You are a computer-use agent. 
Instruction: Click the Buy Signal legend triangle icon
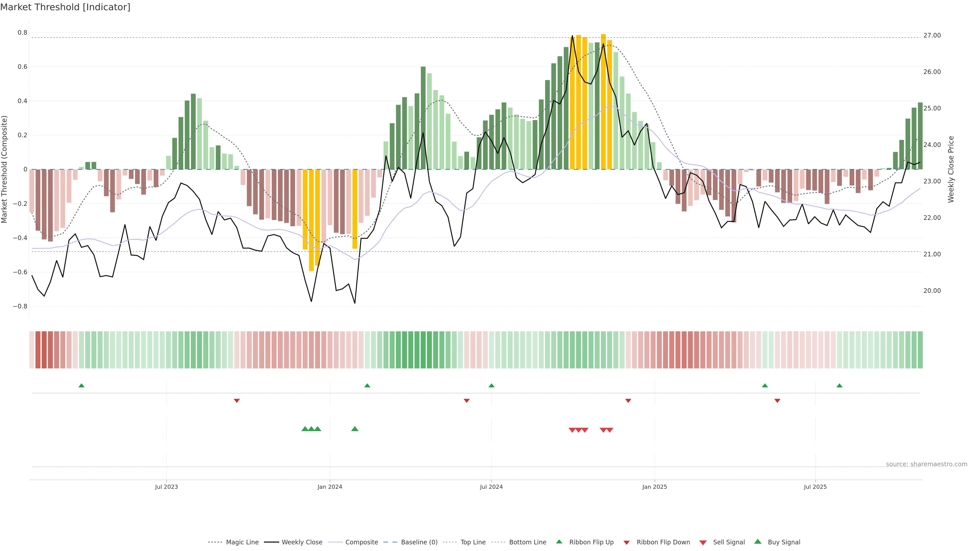point(758,542)
